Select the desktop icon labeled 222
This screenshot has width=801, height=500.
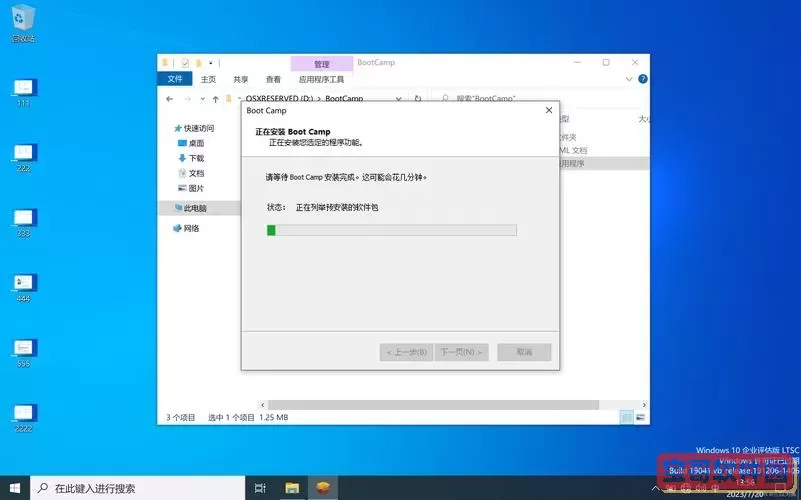point(23,157)
